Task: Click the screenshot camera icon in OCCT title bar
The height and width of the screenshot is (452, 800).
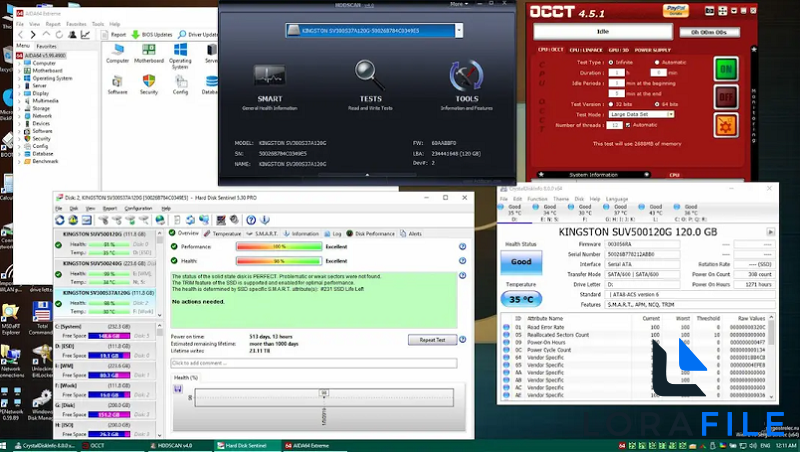Action: point(709,11)
